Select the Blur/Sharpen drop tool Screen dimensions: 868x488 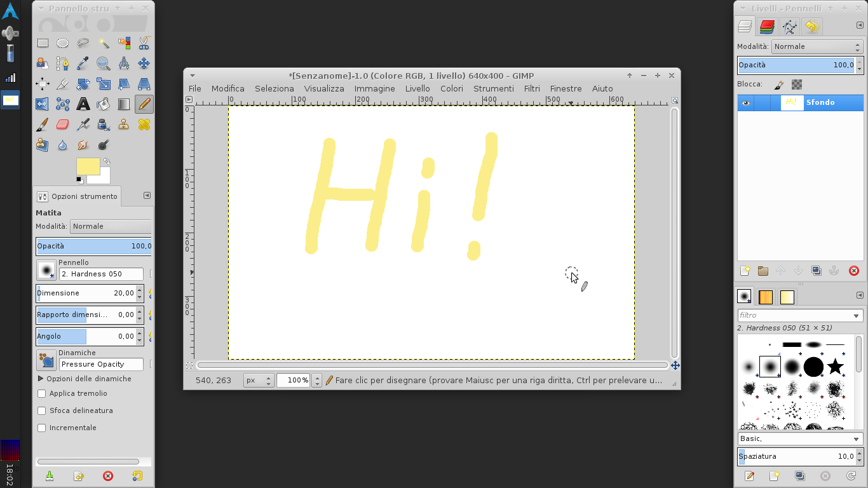point(63,145)
